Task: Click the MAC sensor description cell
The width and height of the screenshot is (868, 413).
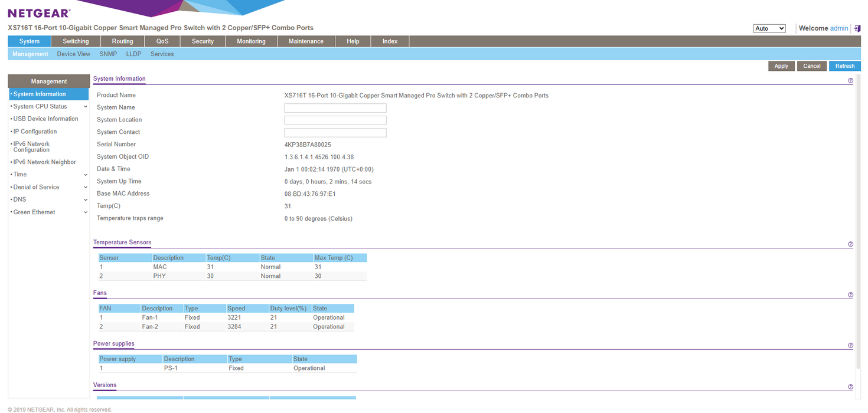Action: coord(160,267)
